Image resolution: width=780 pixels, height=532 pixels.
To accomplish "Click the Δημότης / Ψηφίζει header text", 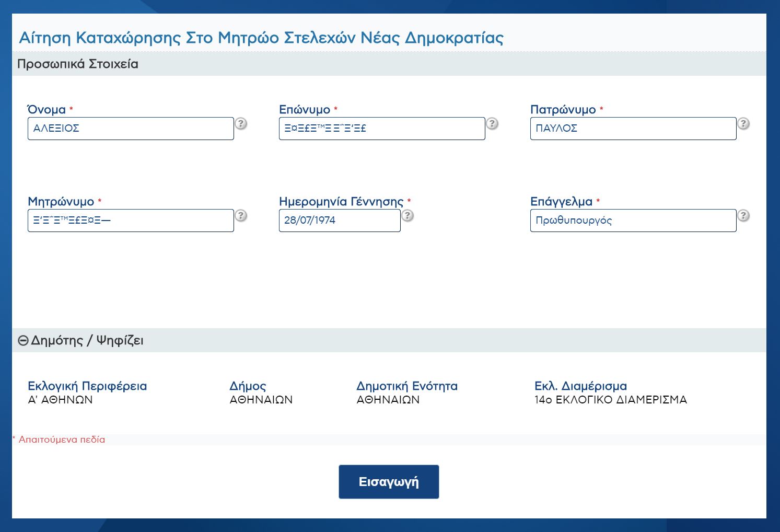I will tap(87, 341).
